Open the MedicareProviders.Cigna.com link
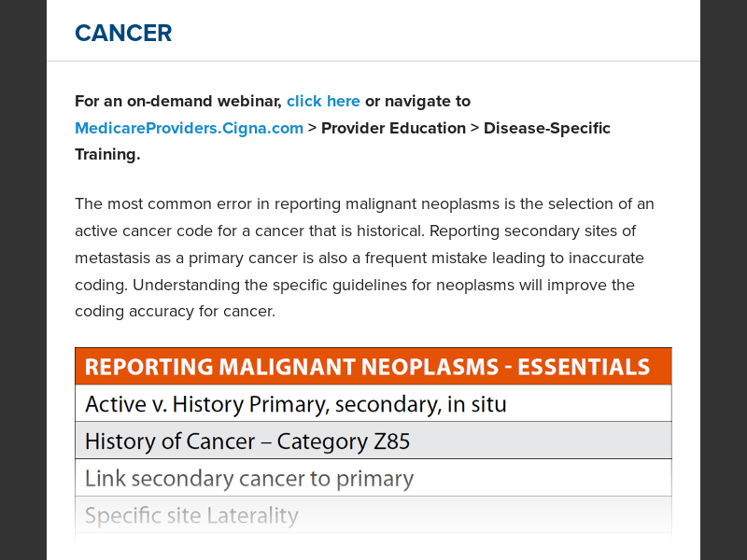This screenshot has height=560, width=747. tap(189, 128)
